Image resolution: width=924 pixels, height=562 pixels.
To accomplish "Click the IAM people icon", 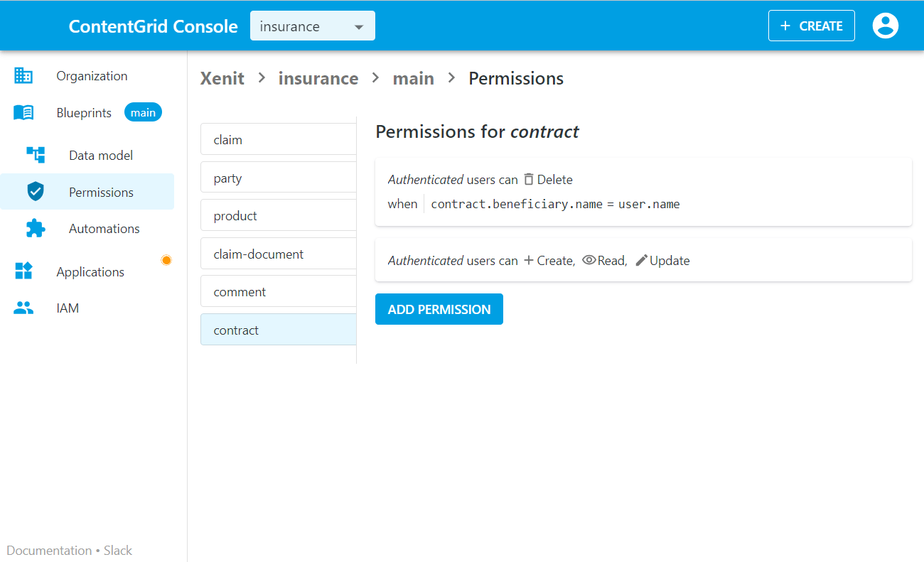I will (23, 308).
